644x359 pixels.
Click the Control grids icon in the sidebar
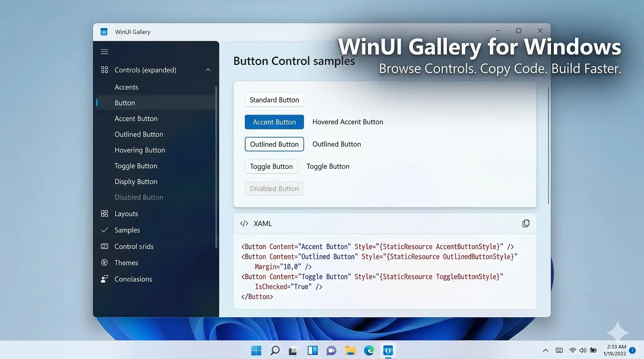coord(104,246)
